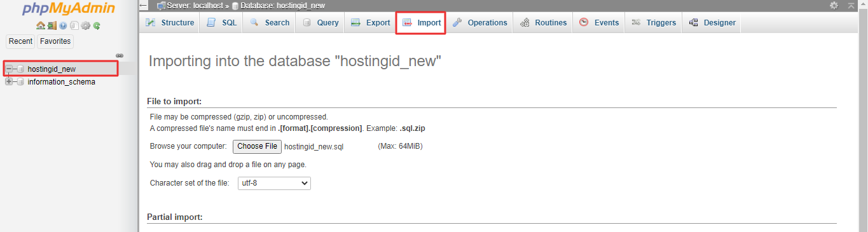868x232 pixels.
Task: Collapse the hostingid_new database tree node
Action: [x=9, y=69]
